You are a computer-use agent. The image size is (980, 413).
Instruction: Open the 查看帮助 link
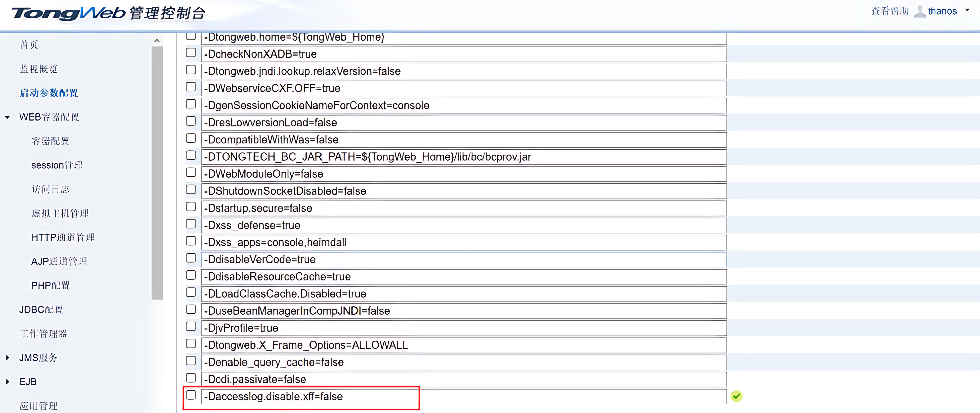click(889, 11)
